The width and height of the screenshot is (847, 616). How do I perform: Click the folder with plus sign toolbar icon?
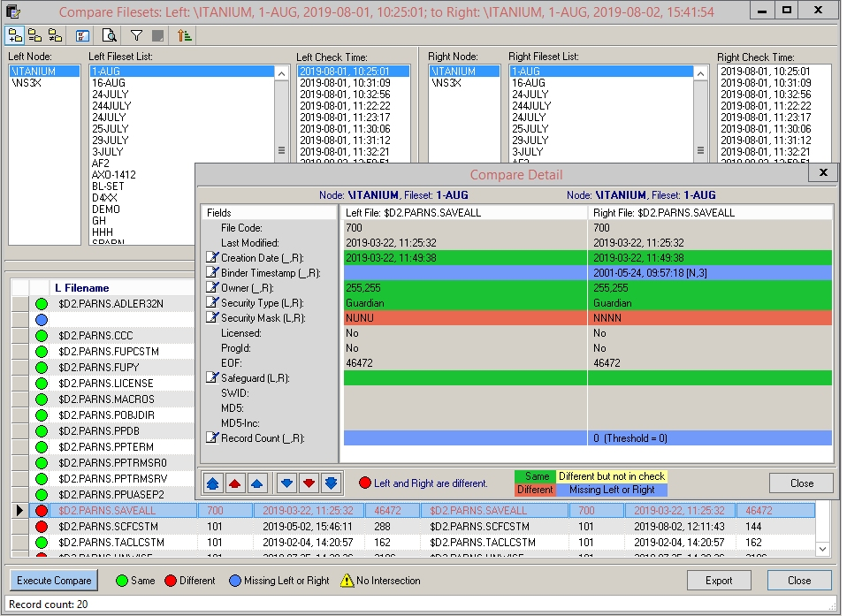pos(15,35)
